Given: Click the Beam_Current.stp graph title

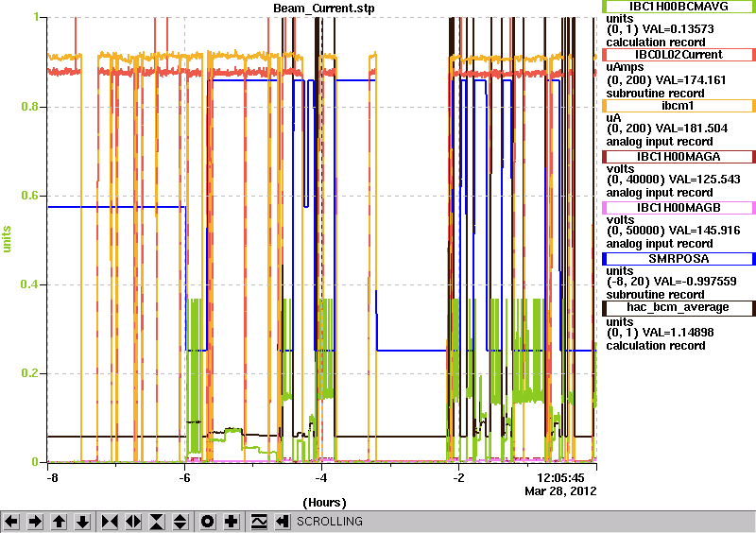Looking at the screenshot, I should pyautogui.click(x=323, y=9).
